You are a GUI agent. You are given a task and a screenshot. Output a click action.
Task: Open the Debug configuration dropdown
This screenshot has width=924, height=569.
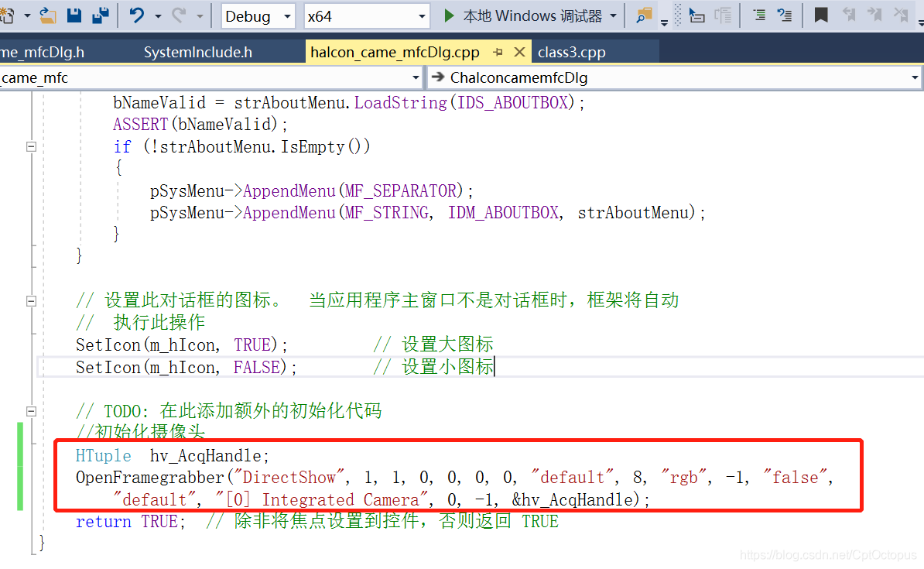(258, 16)
